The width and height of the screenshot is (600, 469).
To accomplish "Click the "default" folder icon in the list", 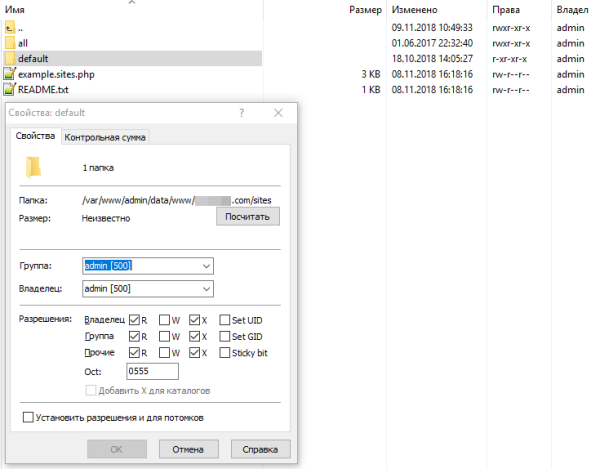I will tap(10, 59).
